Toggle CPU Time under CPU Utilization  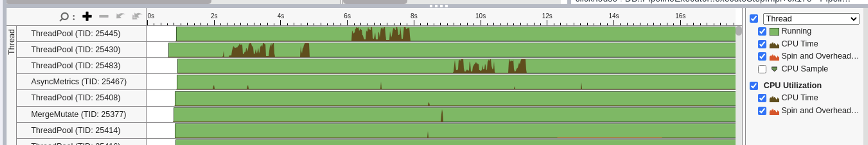pyautogui.click(x=762, y=98)
